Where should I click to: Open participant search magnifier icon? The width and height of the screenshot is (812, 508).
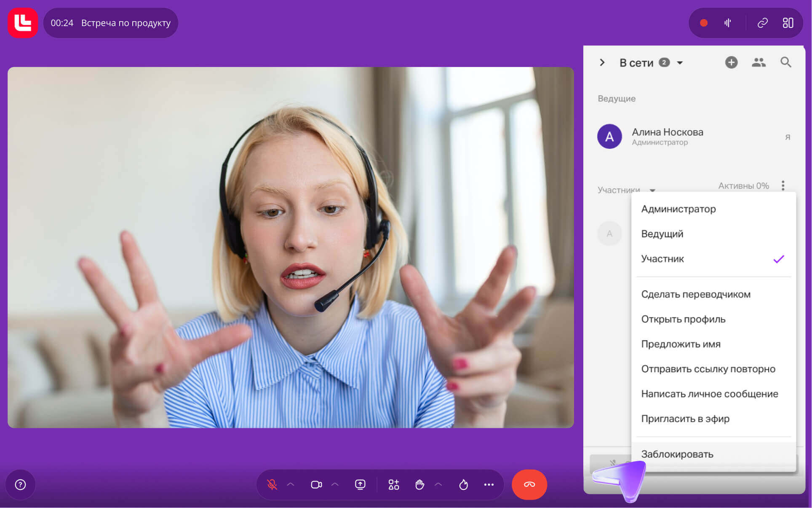tap(785, 63)
